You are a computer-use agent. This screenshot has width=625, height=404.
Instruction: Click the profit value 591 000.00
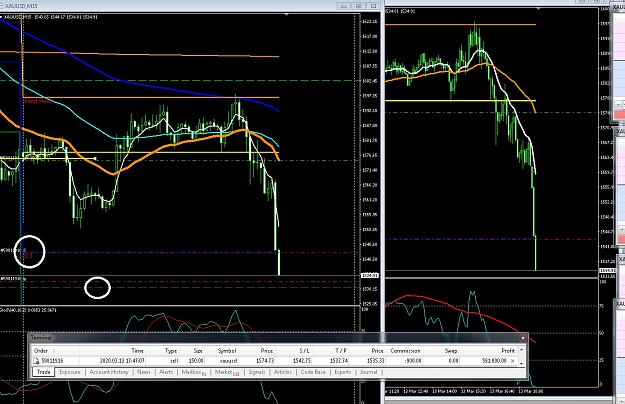click(493, 361)
